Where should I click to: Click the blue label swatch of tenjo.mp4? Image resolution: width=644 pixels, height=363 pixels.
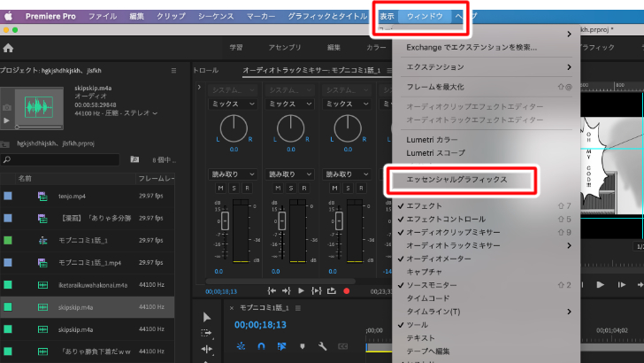click(8, 196)
